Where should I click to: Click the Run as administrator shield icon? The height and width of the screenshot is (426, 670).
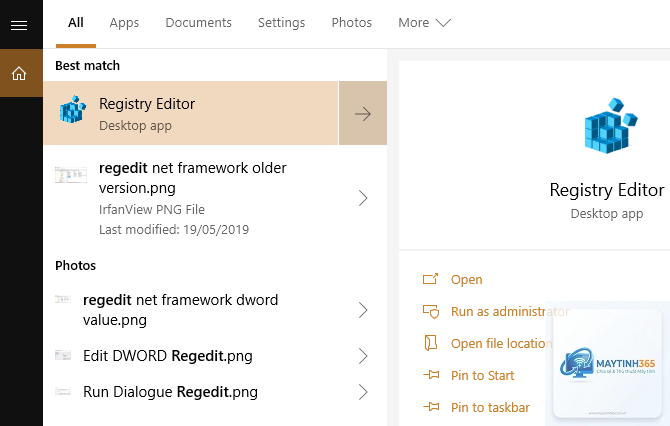pyautogui.click(x=431, y=311)
